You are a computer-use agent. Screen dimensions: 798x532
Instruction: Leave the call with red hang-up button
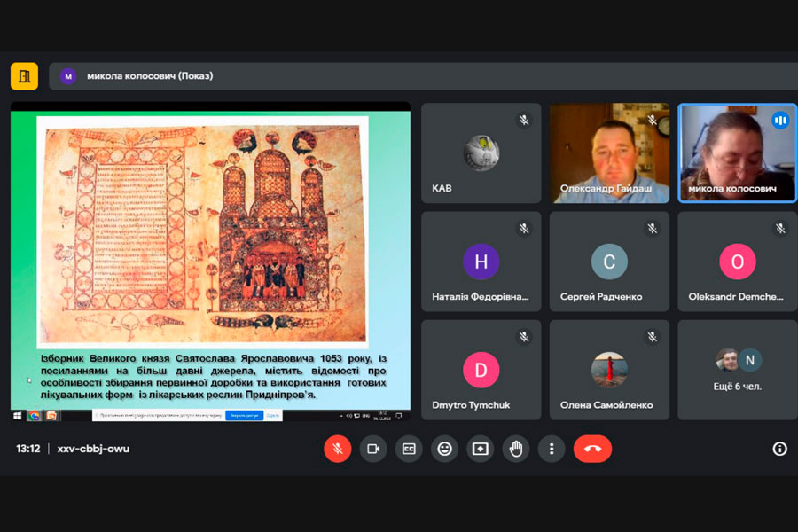(592, 449)
